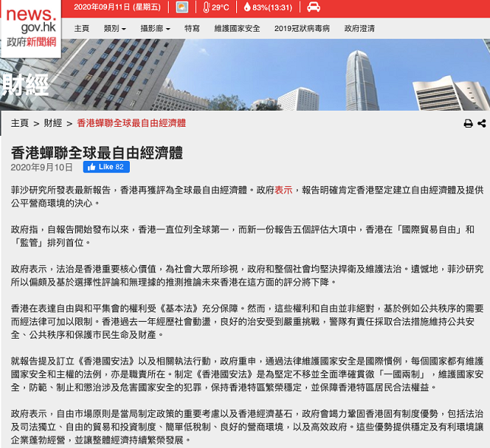
Task: Open the 特寫 menu item
Action: tap(192, 28)
